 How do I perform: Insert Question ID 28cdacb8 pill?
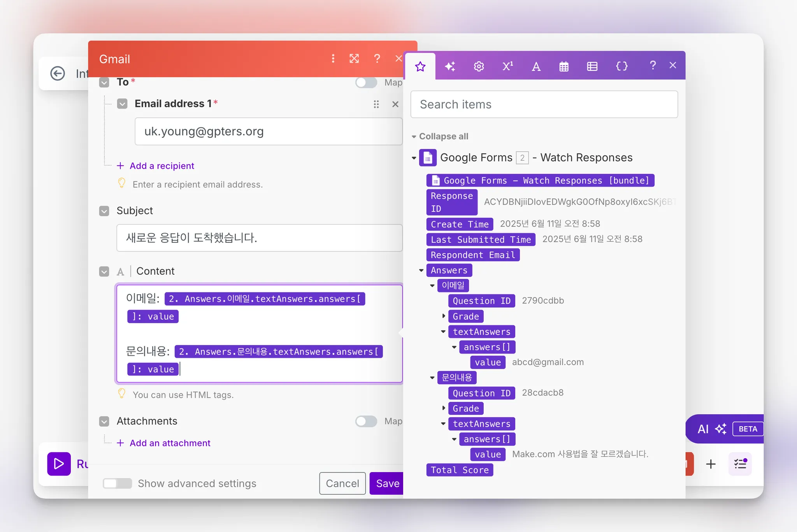click(x=481, y=393)
